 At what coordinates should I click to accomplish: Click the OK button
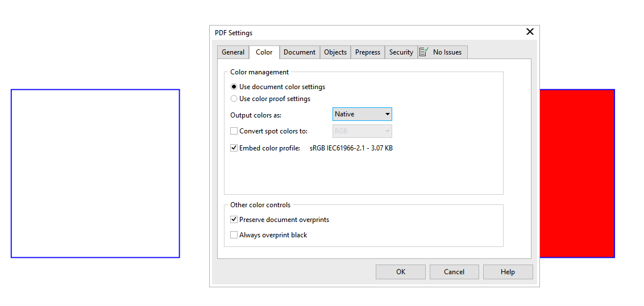click(x=401, y=272)
